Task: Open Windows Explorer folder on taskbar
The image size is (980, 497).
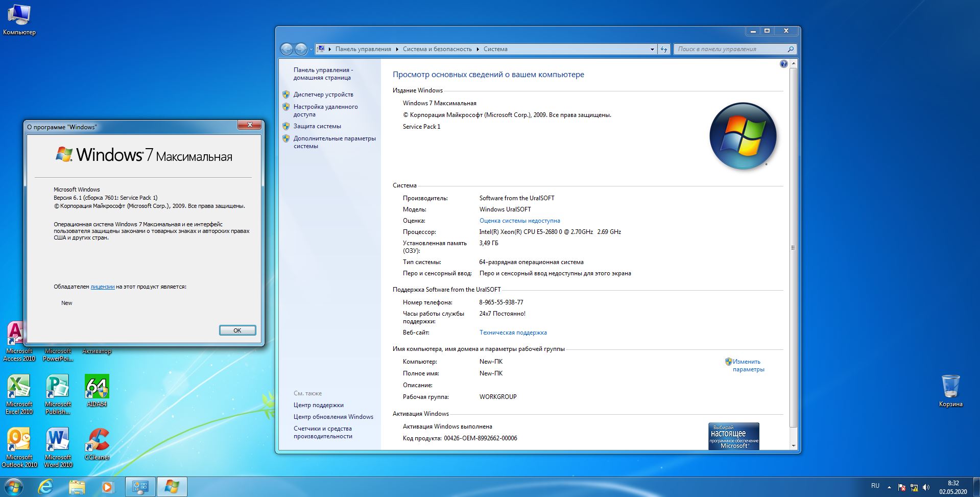Action: click(77, 487)
